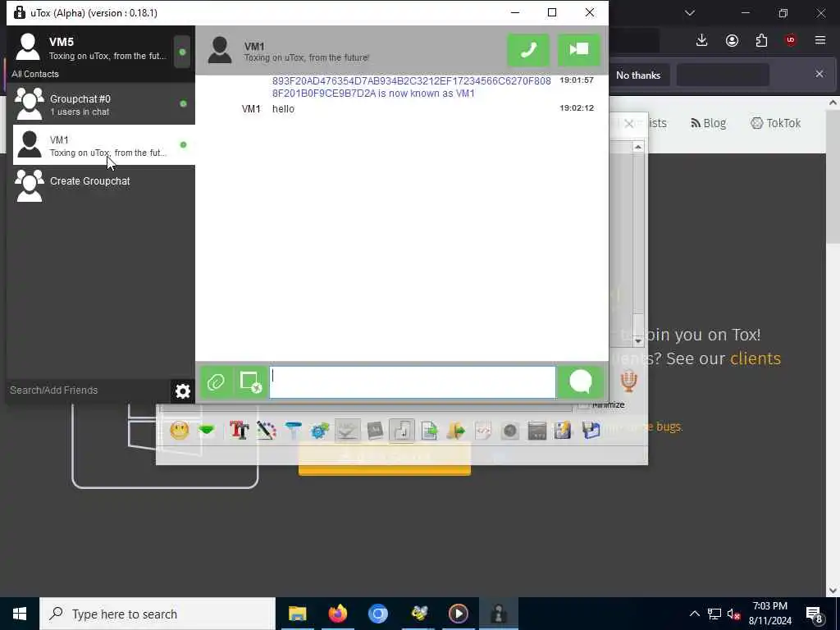Click the 'is now known as VM1' notice
Image resolution: width=840 pixels, height=630 pixels.
point(427,94)
